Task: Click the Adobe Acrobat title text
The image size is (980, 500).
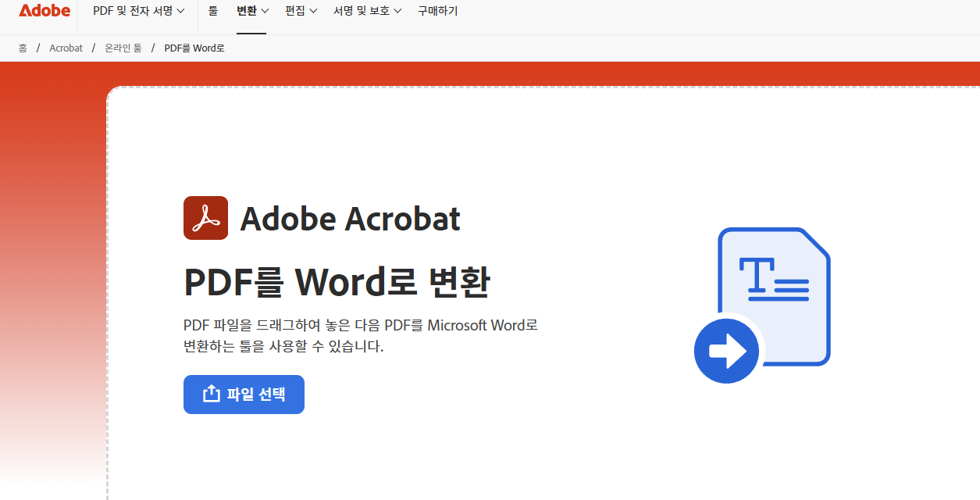Action: 351,220
